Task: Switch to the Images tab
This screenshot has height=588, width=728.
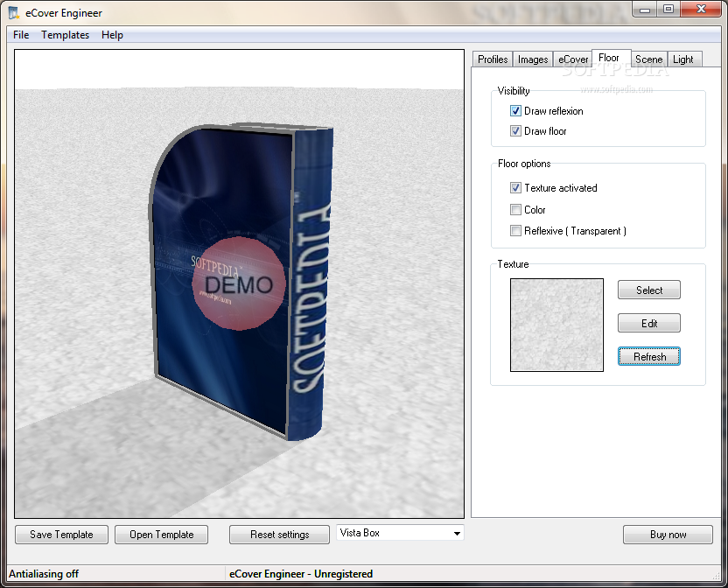Action: pos(533,59)
